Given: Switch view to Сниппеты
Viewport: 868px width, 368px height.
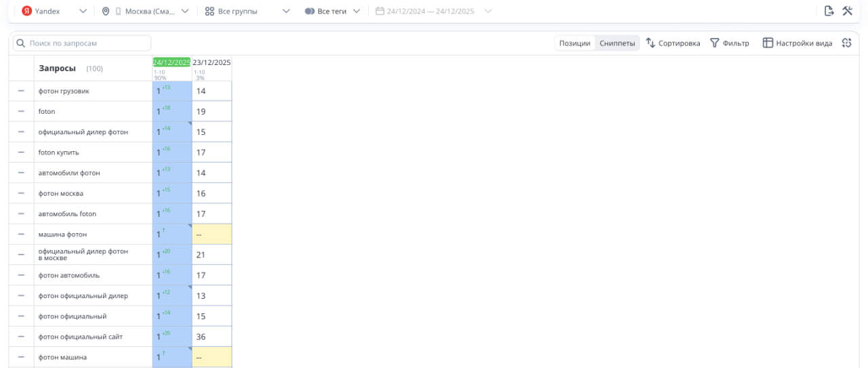Looking at the screenshot, I should click(x=617, y=43).
